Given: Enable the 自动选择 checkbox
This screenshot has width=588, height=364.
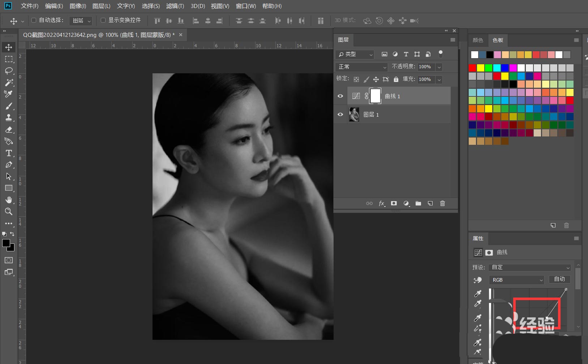Looking at the screenshot, I should [34, 20].
